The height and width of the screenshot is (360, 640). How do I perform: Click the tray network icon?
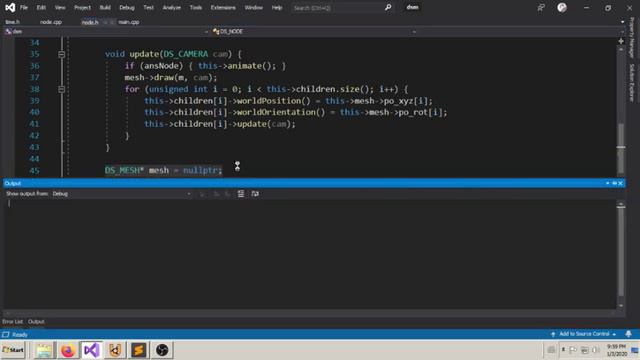(584, 350)
